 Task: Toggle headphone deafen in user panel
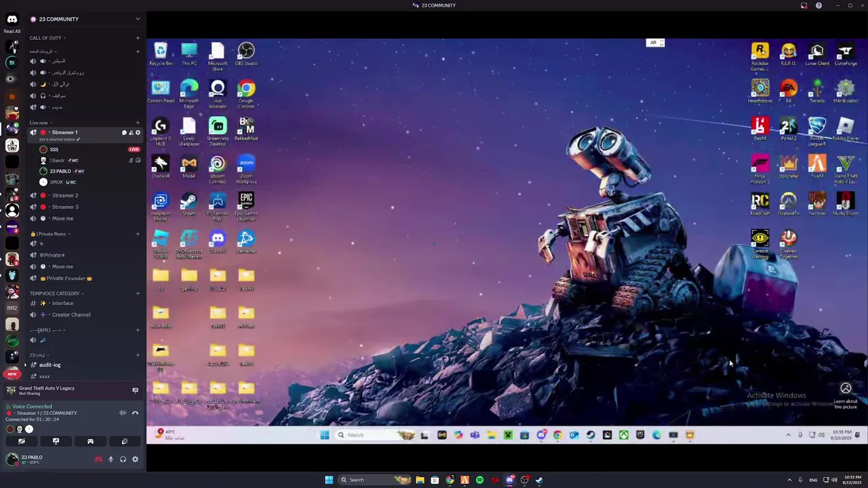[123, 460]
